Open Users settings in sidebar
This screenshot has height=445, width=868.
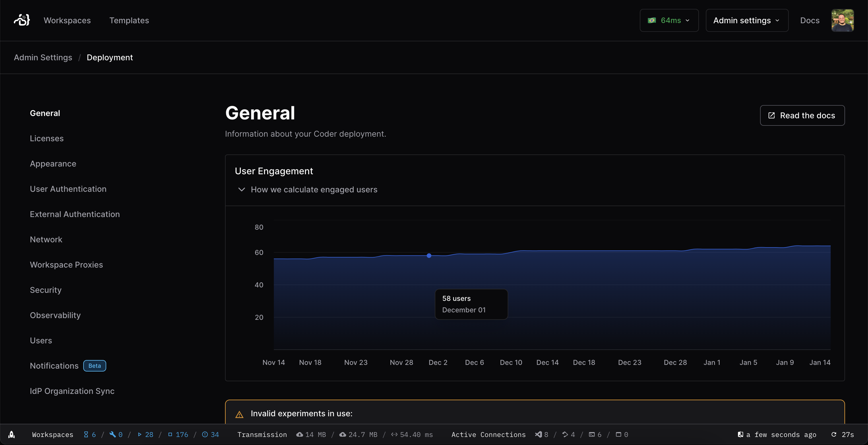41,341
